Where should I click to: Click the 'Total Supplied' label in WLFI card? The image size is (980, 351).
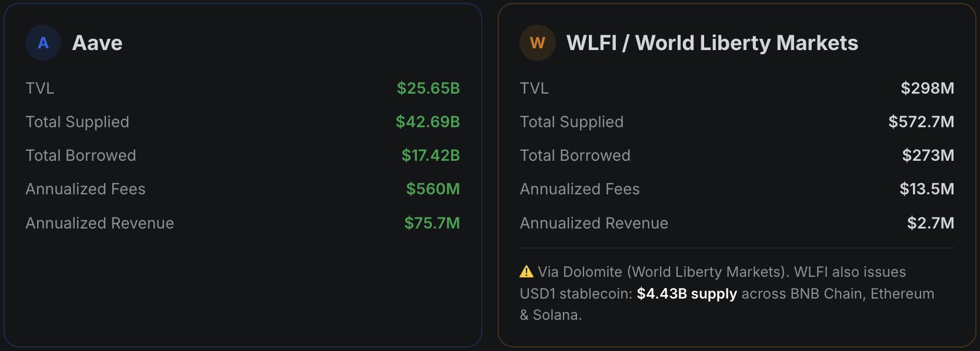[x=571, y=122]
